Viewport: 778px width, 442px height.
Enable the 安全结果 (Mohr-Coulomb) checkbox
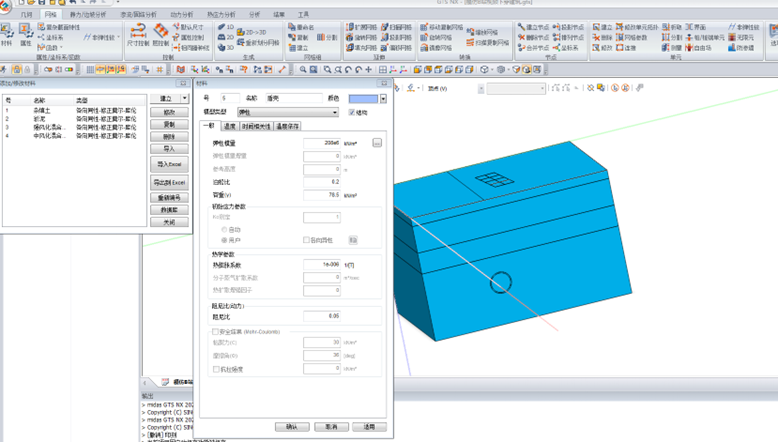[215, 331]
